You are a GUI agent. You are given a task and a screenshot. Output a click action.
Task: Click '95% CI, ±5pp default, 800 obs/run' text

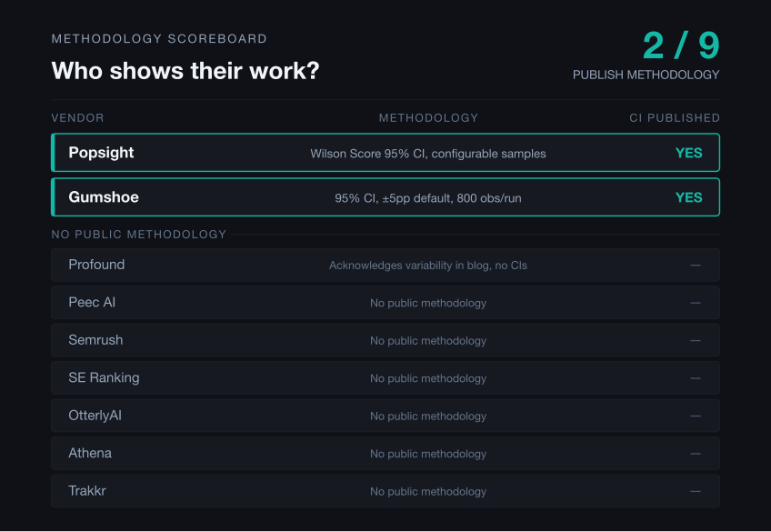(x=428, y=198)
